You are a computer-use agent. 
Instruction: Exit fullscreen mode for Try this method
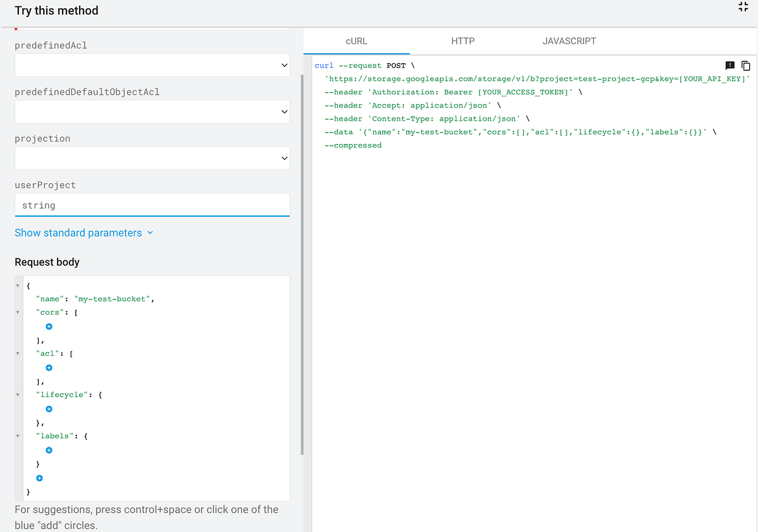pos(743,7)
